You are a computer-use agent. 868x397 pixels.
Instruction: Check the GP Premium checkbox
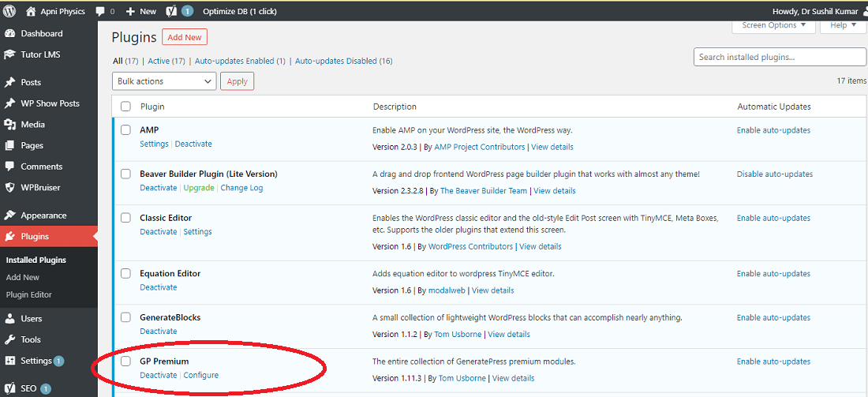125,361
